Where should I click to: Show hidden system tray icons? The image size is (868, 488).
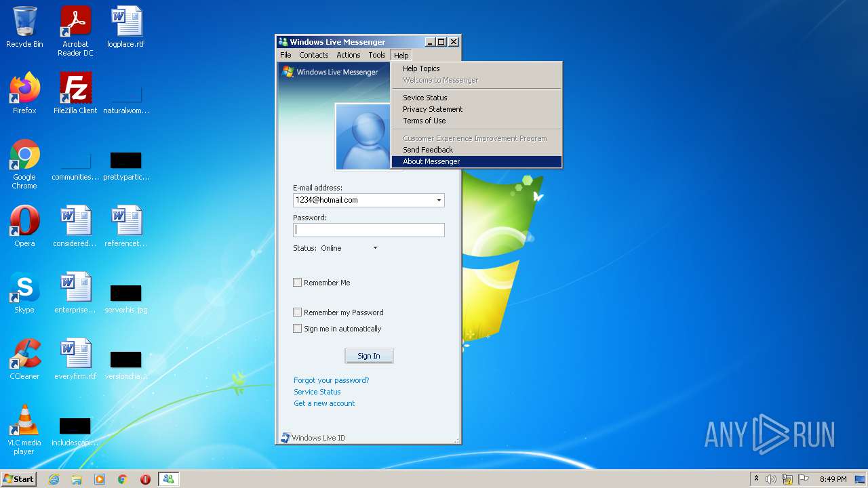pos(756,479)
